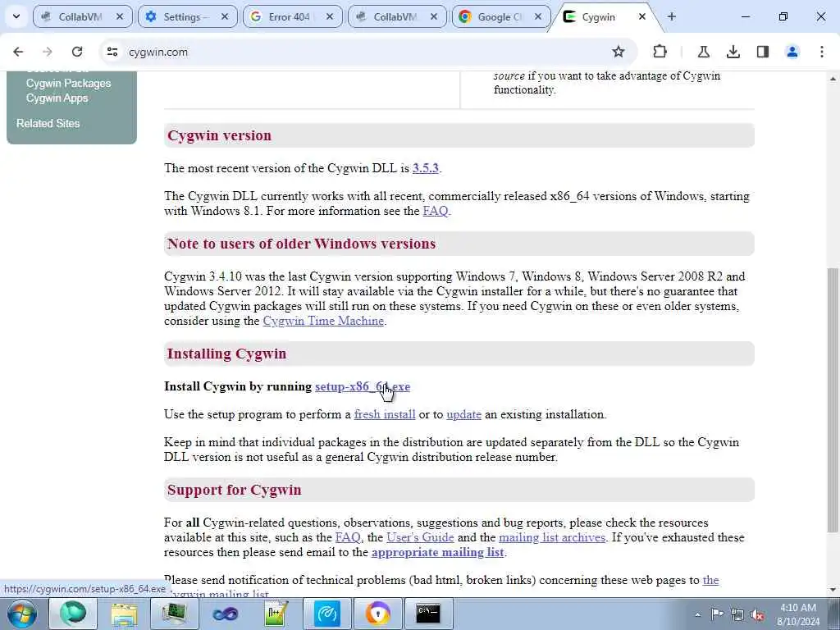
Task: Open File Explorer folder icon in taskbar
Action: coord(124,614)
